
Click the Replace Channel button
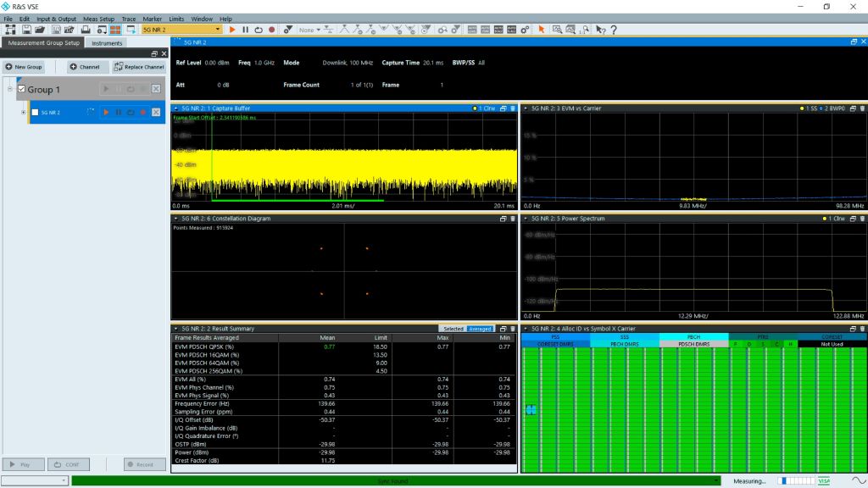[140, 67]
